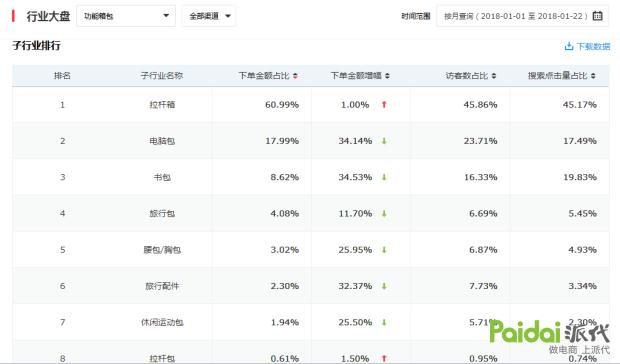Select the 拉杆包 sub-industry name
The image size is (620, 364).
coord(162,358)
